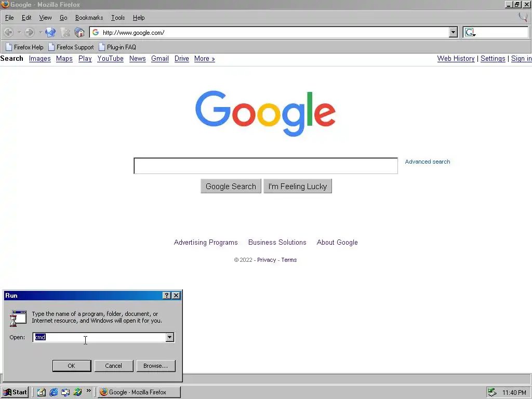The height and width of the screenshot is (399, 532).
Task: Follow the YouTube link
Action: [x=110, y=59]
